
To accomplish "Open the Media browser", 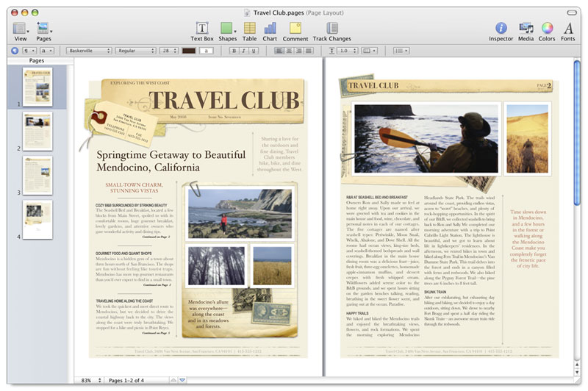I will pyautogui.click(x=526, y=29).
